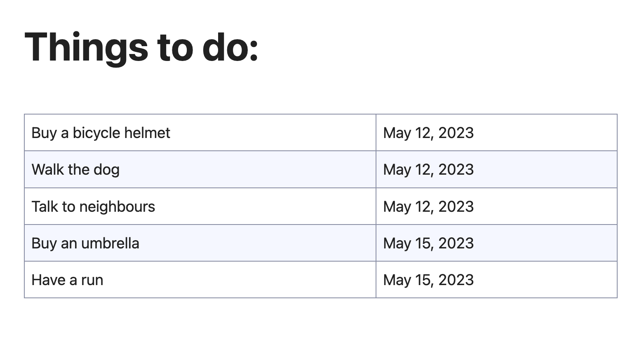Click the word "Things" in the heading

(x=86, y=47)
